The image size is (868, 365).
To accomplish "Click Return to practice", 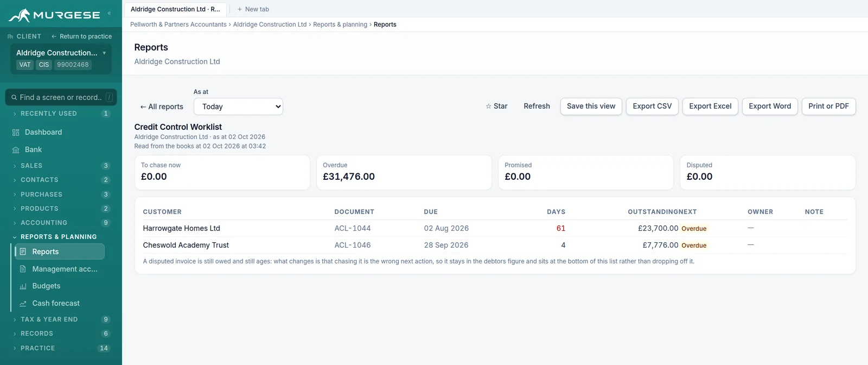I will (x=81, y=36).
